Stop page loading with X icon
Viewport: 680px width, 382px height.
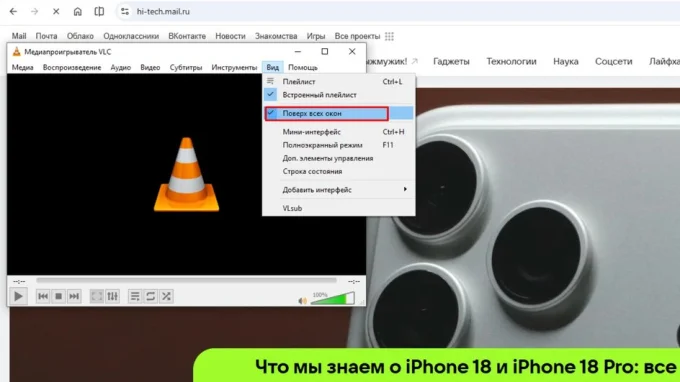pyautogui.click(x=56, y=12)
